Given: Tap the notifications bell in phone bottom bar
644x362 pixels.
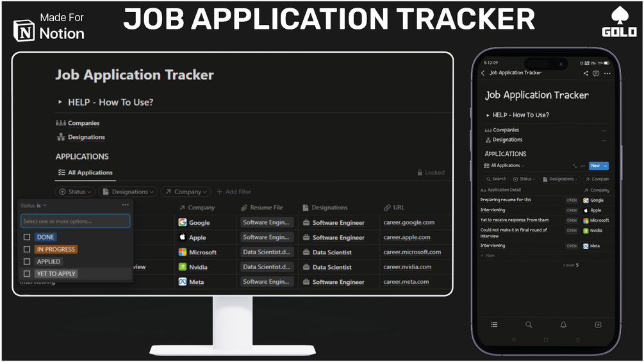Looking at the screenshot, I should [x=563, y=325].
